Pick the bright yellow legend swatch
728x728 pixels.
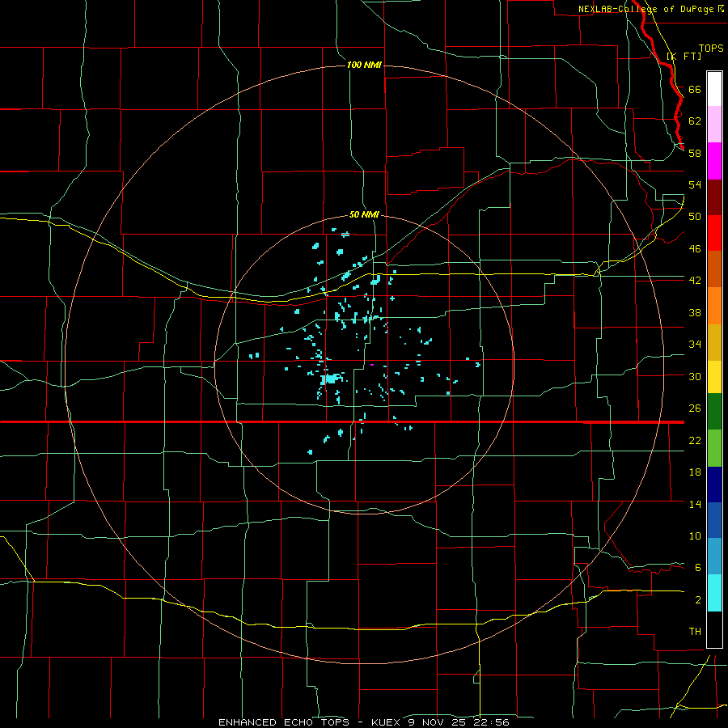(x=714, y=377)
